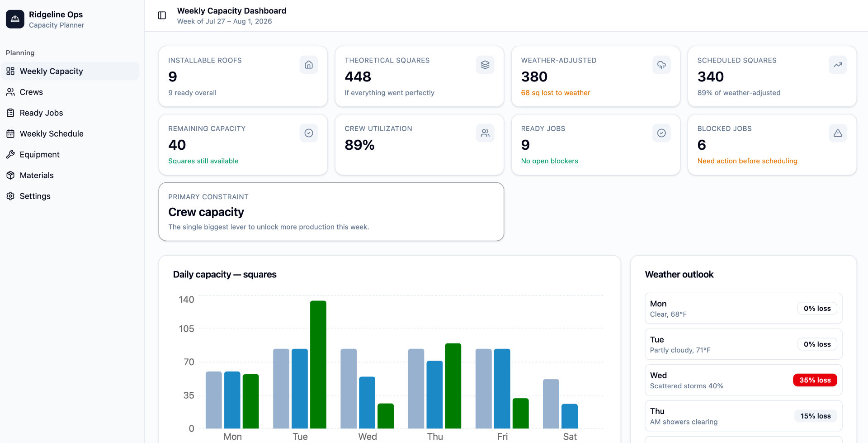868x443 pixels.
Task: Click the 'Planning' section label
Action: pos(20,52)
